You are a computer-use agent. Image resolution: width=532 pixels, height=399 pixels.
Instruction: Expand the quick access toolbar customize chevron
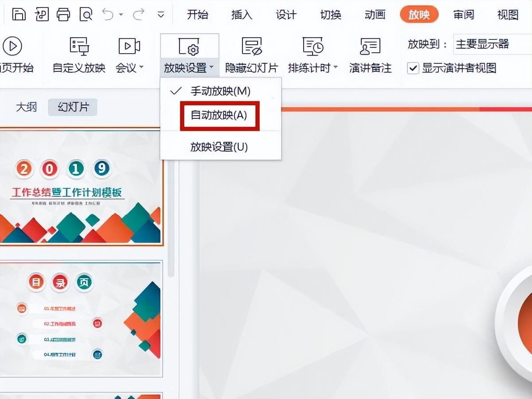click(161, 15)
